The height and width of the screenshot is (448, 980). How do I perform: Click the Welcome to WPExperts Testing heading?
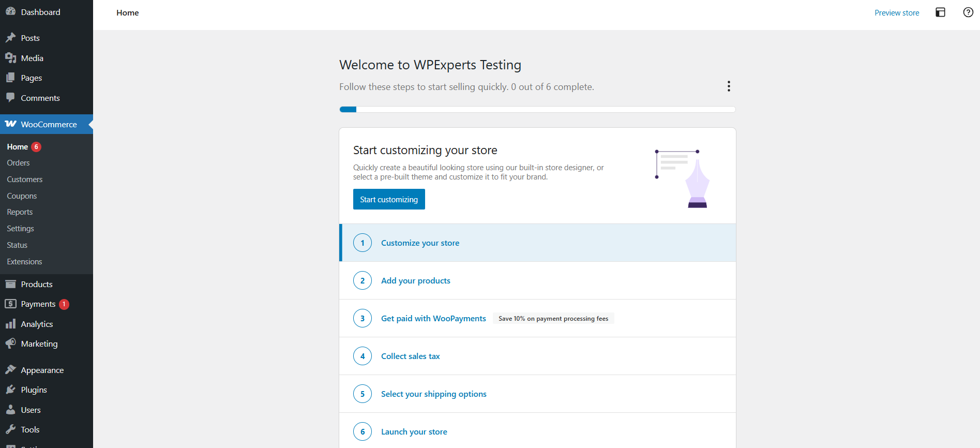430,65
